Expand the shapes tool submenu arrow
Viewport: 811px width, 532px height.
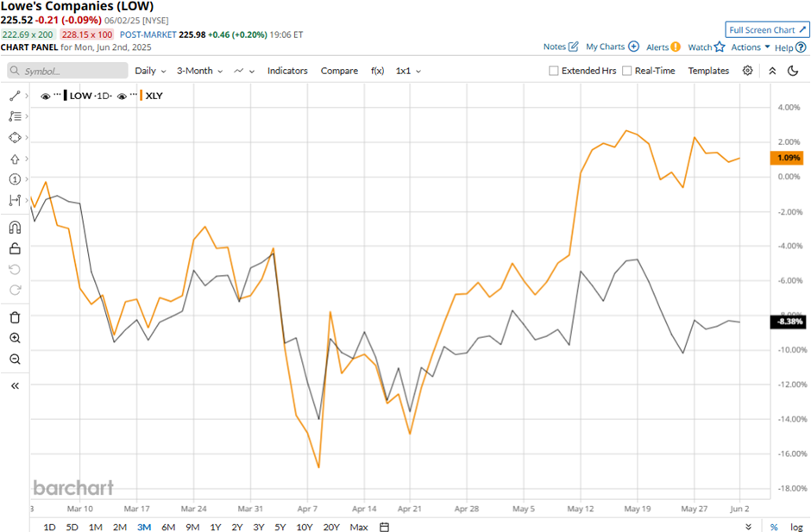(x=27, y=137)
